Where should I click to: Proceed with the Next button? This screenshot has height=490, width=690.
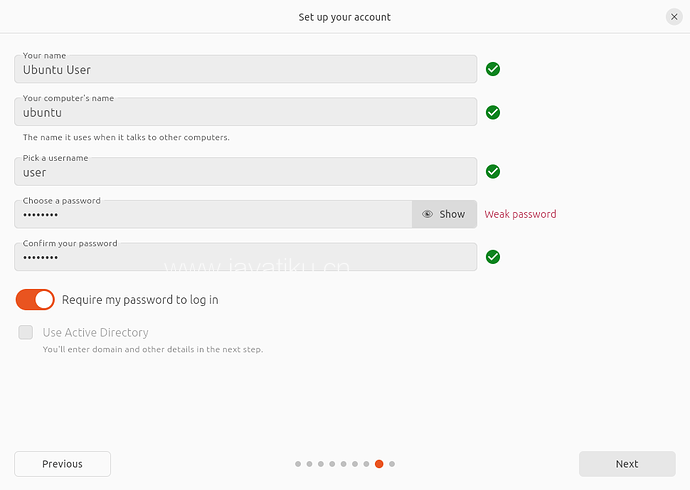[x=627, y=464]
